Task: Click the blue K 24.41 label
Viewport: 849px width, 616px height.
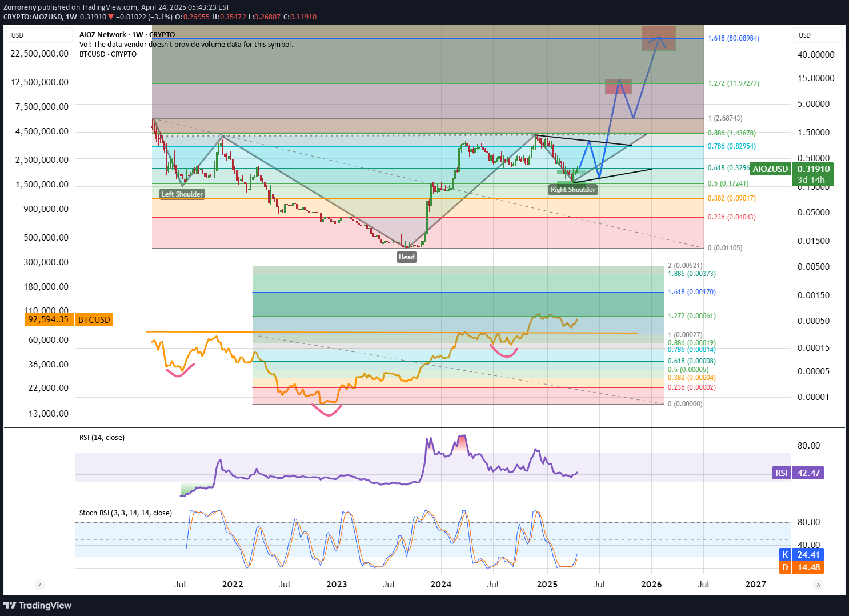Action: (802, 554)
